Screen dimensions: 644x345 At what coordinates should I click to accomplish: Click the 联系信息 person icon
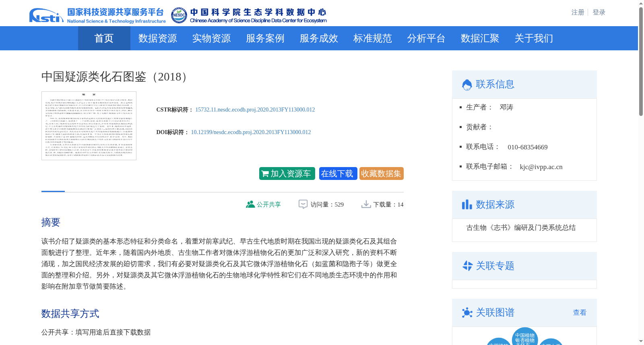pyautogui.click(x=467, y=85)
